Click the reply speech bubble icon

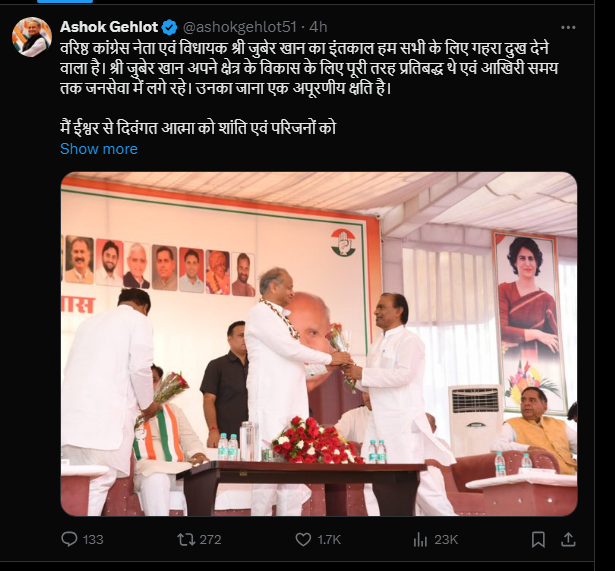(x=69, y=539)
